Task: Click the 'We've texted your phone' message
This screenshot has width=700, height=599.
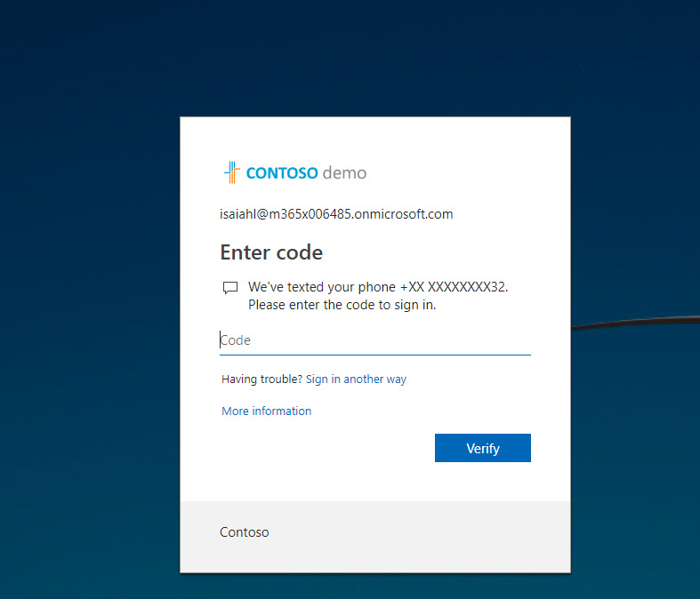Action: click(378, 296)
